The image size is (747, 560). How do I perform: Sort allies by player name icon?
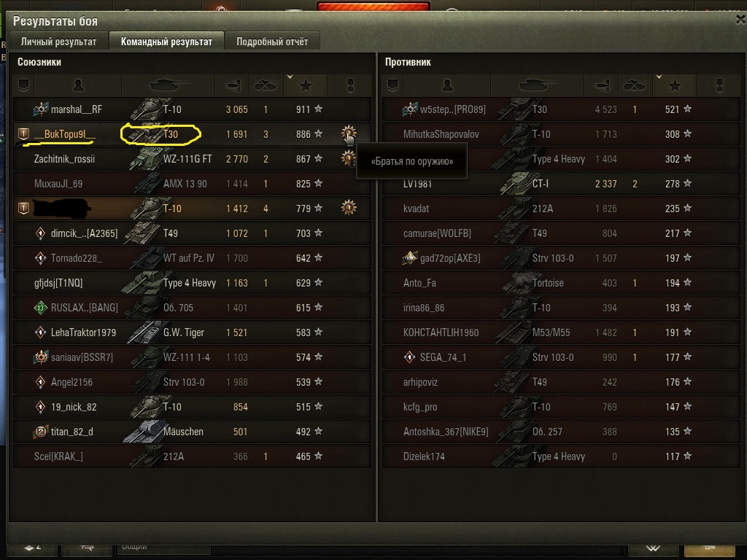78,86
